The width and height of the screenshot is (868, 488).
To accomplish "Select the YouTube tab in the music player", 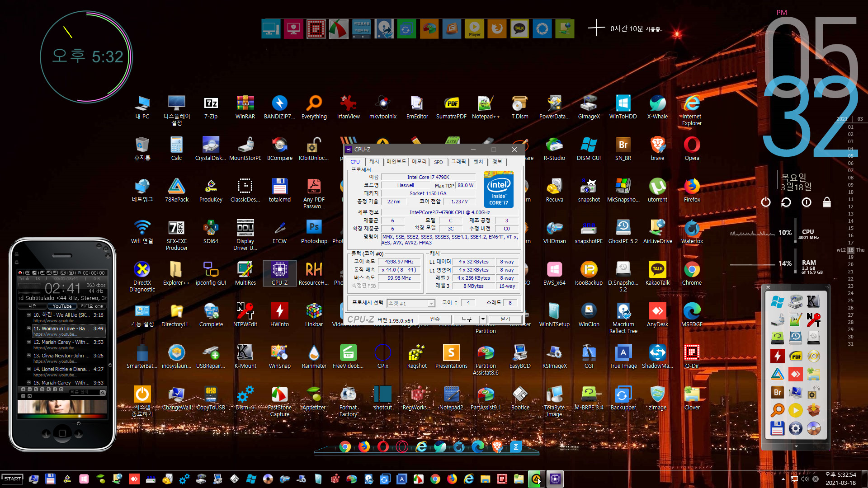I will pyautogui.click(x=62, y=306).
